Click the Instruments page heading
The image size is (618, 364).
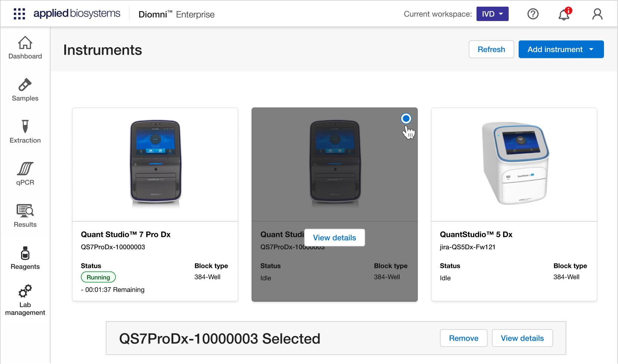(x=103, y=50)
